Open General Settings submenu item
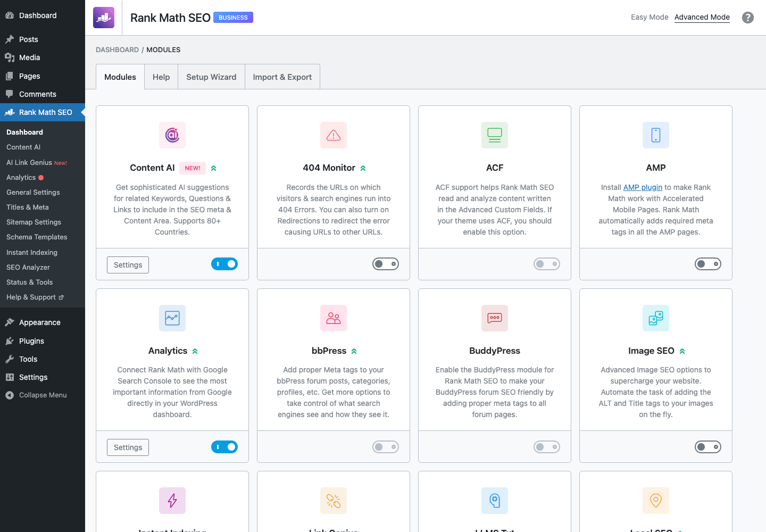Viewport: 766px width, 532px height. tap(33, 193)
